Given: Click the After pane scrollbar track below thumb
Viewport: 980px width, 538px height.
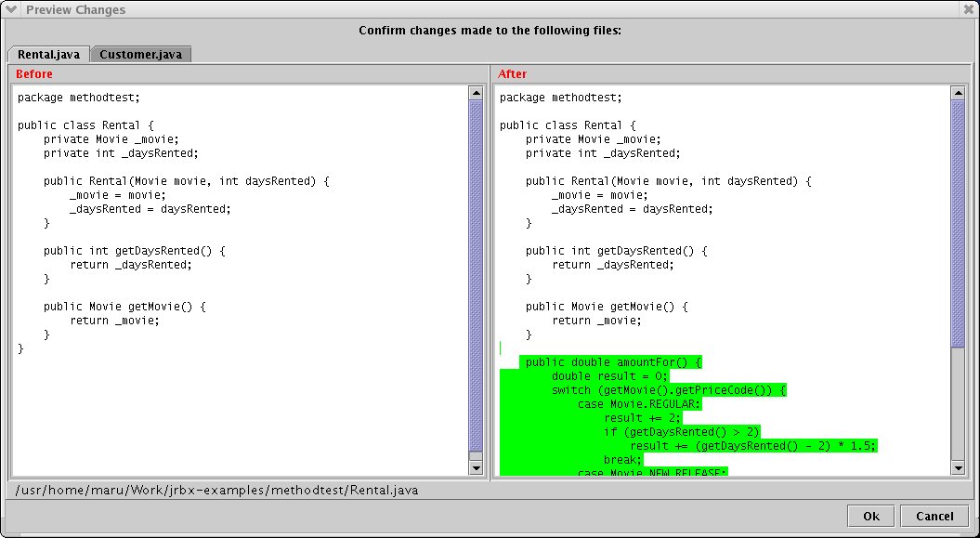Looking at the screenshot, I should coord(958,403).
